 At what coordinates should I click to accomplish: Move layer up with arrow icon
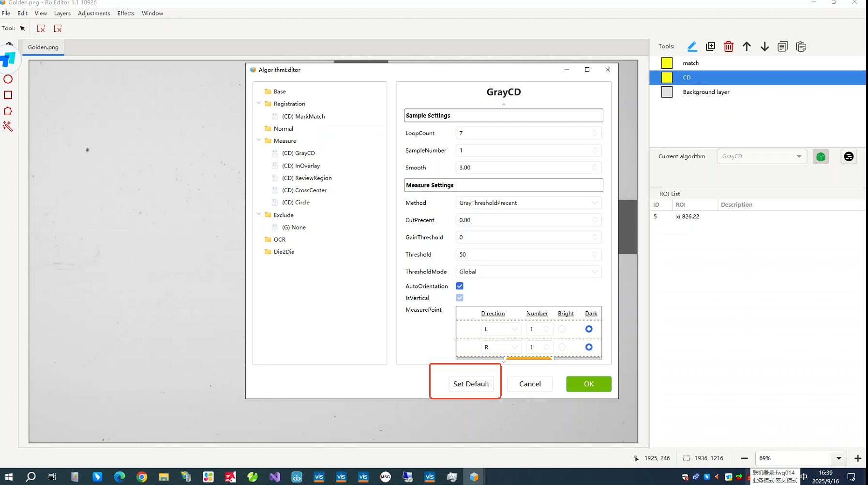pos(747,46)
